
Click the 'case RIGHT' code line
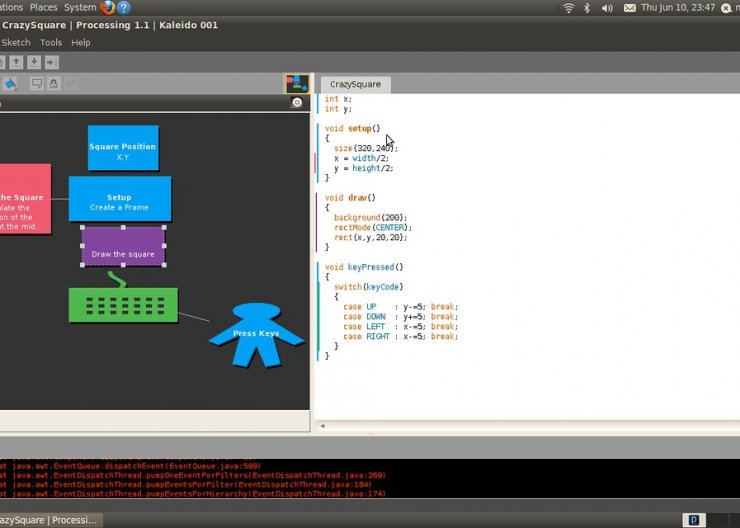point(400,336)
